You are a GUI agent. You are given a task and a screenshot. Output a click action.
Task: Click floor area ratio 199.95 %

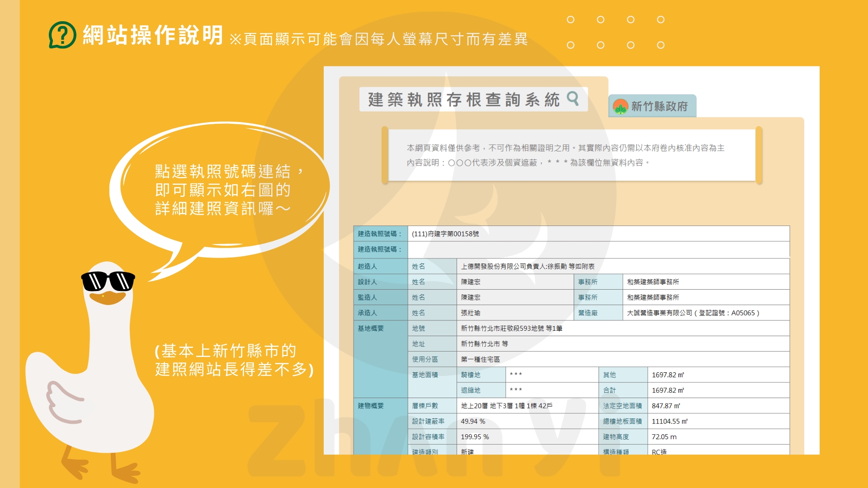[475, 436]
